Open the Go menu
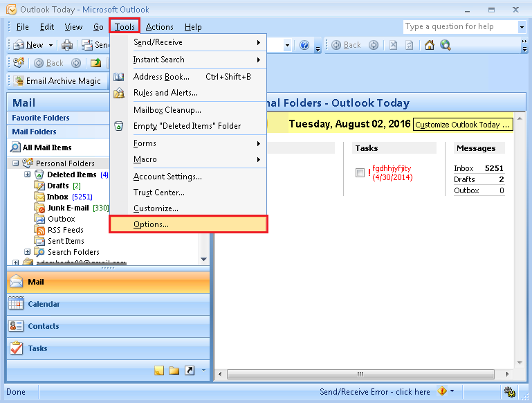532x403 pixels. 98,27
